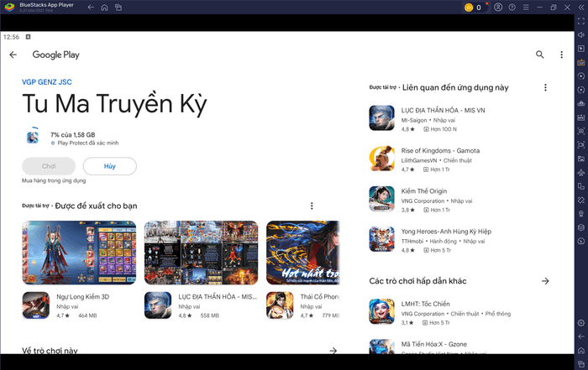Open game controls keyboard icon

581,62
